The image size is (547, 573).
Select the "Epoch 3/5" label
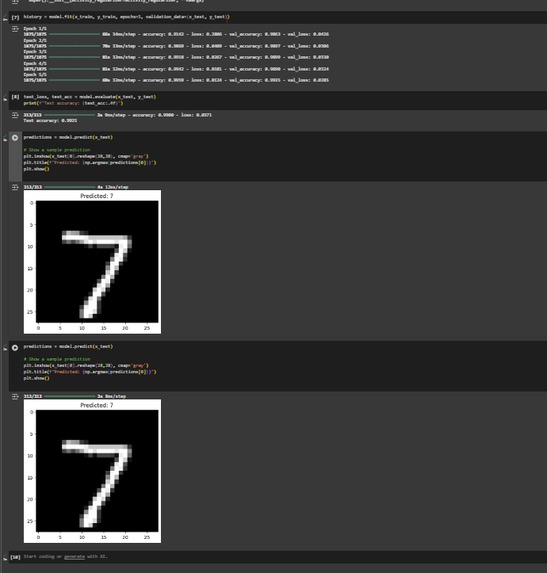[35, 52]
